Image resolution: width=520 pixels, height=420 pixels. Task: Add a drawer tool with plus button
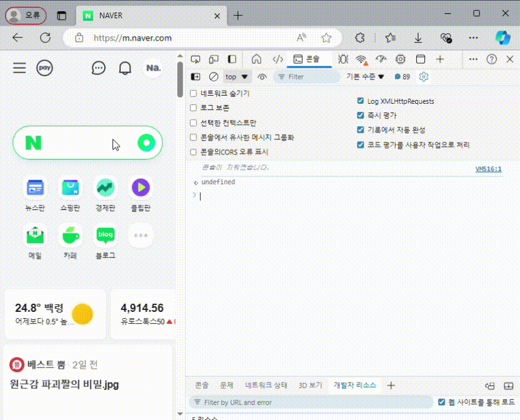(391, 386)
